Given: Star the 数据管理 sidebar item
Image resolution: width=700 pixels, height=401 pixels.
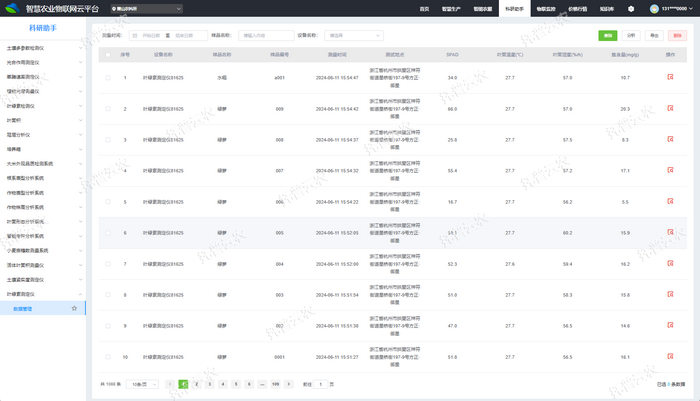Looking at the screenshot, I should (74, 309).
